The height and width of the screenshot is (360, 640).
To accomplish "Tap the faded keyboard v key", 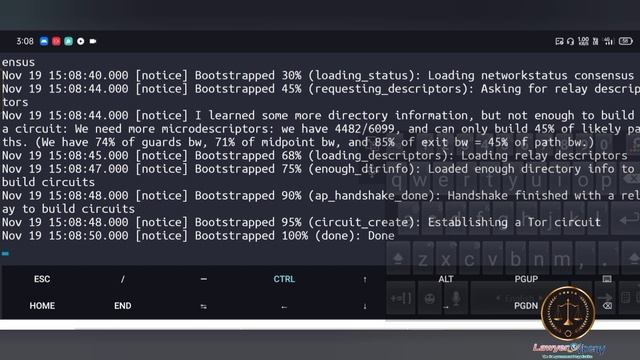I will click(x=492, y=259).
